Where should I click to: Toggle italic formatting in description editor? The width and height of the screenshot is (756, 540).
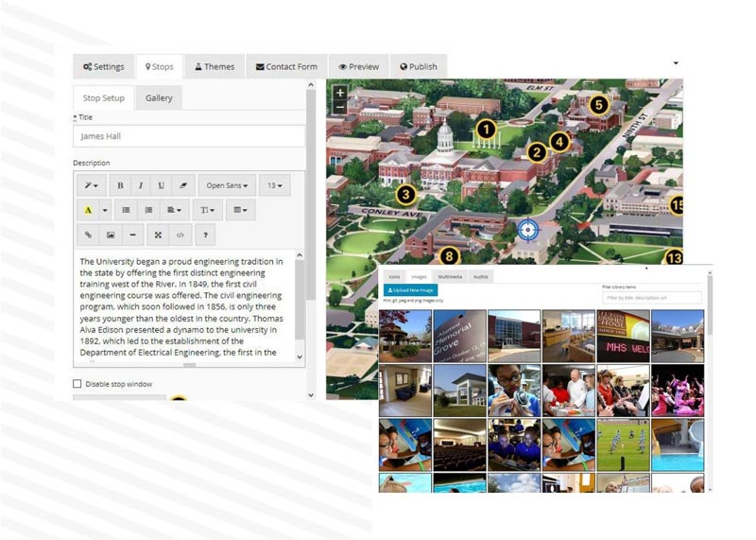pyautogui.click(x=140, y=185)
